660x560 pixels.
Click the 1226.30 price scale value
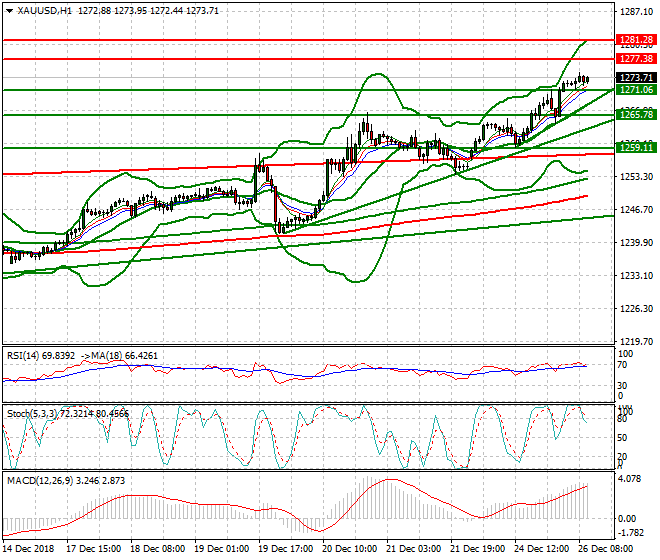637,309
